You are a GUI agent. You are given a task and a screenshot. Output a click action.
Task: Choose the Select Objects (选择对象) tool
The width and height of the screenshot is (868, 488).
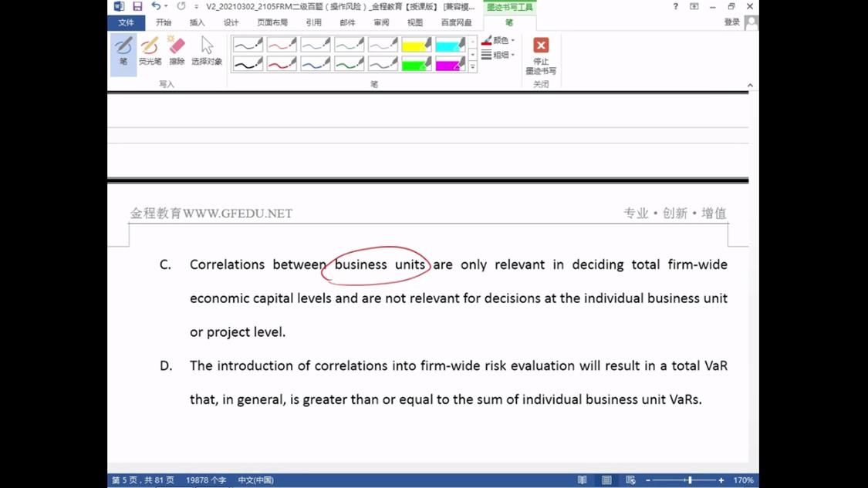207,51
